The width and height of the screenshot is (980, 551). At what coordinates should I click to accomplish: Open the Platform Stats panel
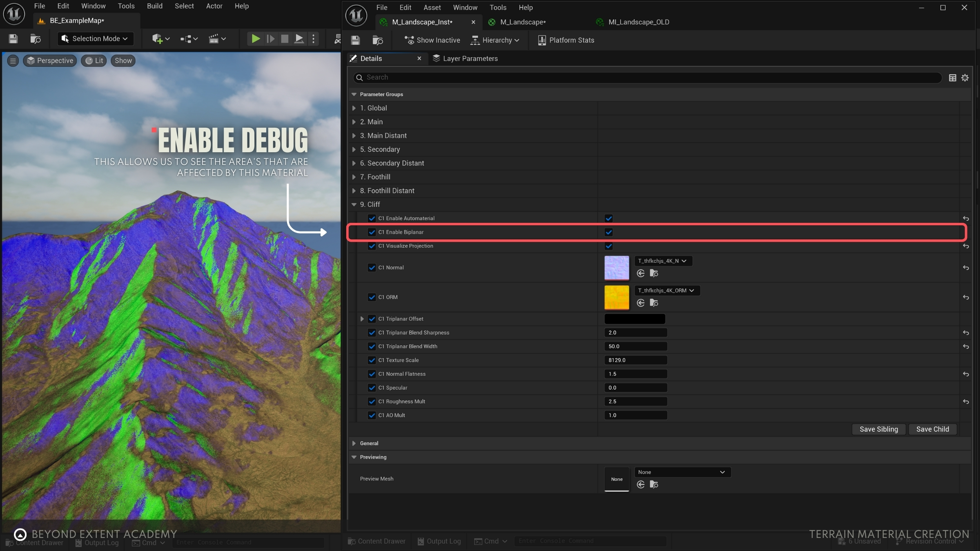pos(566,40)
